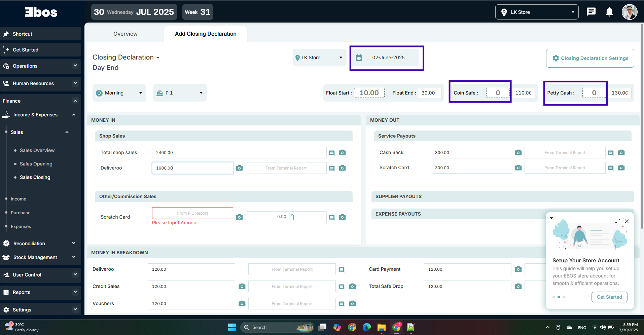Open LK Store dropdown in Closing Declaration form
Viewport: 644px width, 335px height.
[x=319, y=58]
